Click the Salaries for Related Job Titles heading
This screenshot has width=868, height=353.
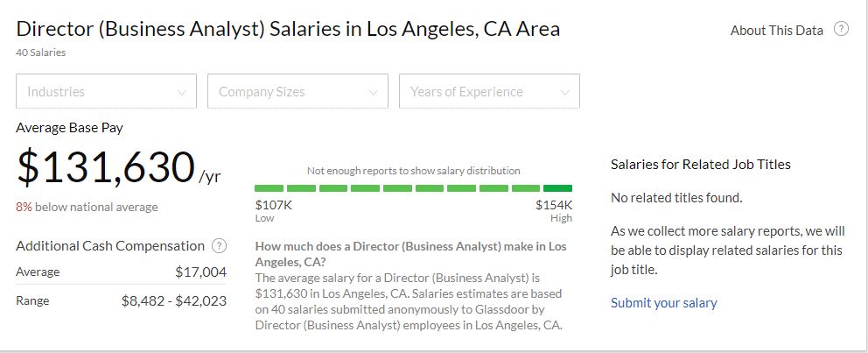700,164
